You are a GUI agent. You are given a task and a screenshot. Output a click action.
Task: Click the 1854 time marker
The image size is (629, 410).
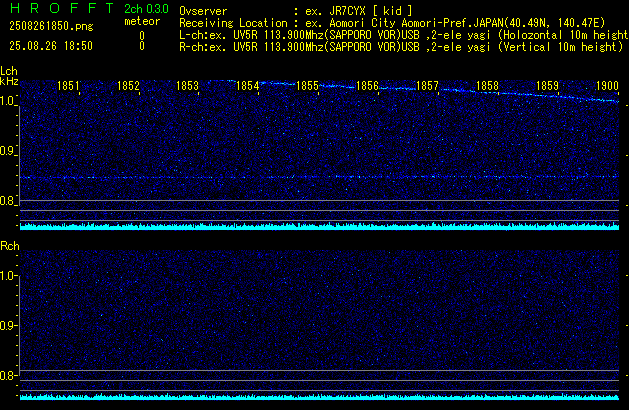[x=248, y=86]
